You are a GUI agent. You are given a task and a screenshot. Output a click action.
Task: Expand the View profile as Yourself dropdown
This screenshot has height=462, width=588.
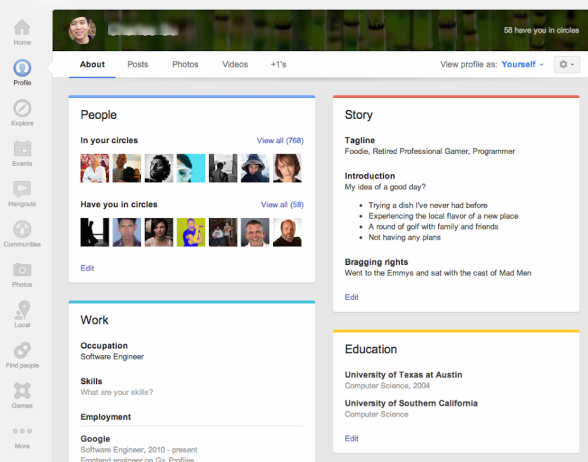point(522,64)
